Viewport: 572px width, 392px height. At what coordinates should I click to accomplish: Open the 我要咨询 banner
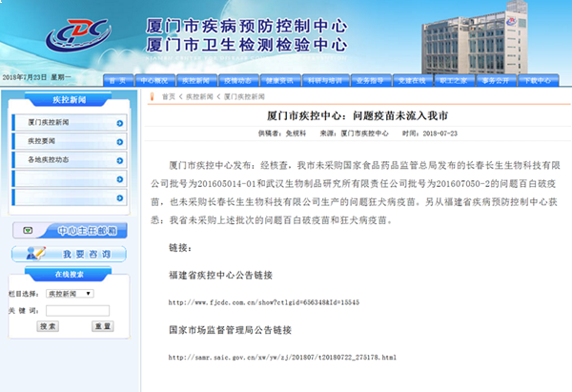tap(69, 254)
